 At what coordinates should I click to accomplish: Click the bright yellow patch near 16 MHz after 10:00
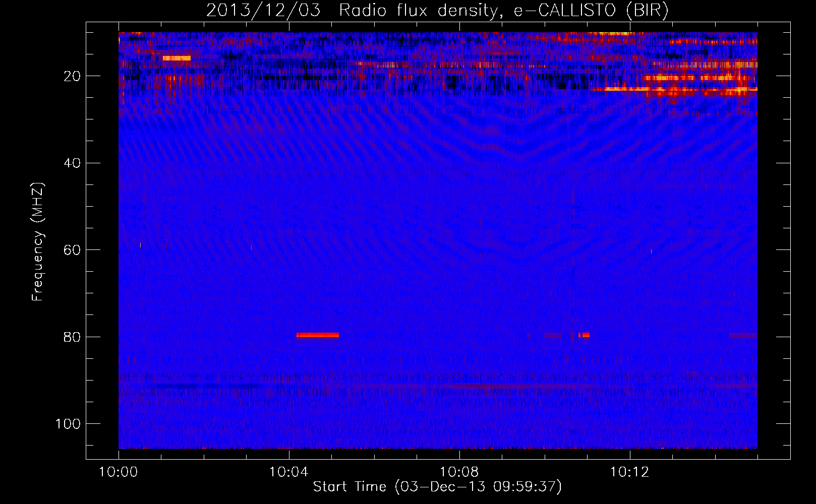tap(177, 58)
